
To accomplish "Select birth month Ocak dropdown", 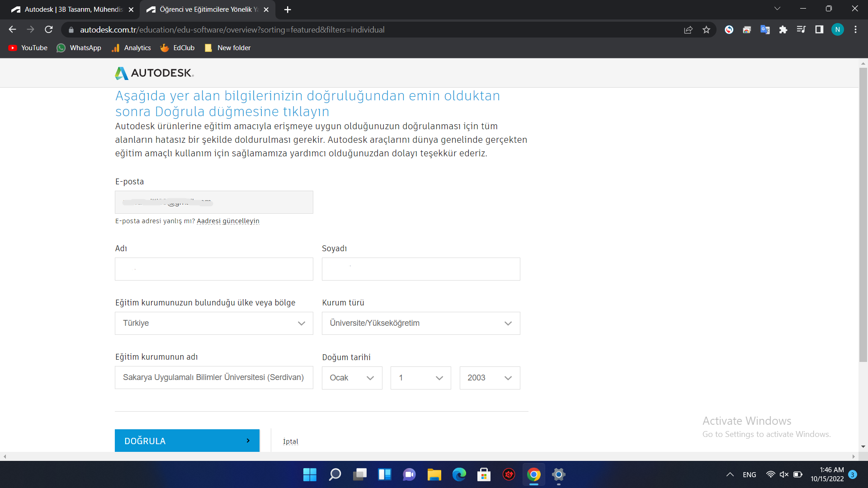I will tap(352, 378).
